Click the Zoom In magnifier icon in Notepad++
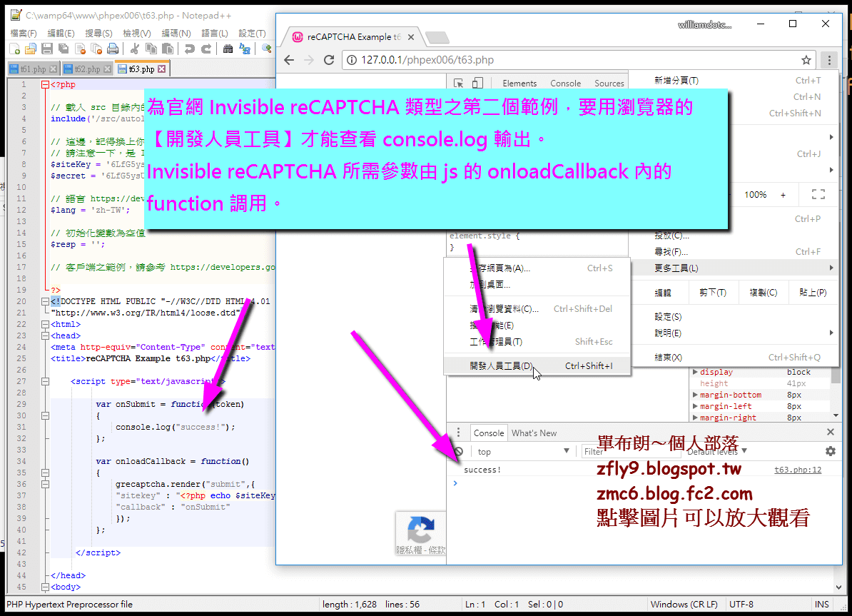 266,49
